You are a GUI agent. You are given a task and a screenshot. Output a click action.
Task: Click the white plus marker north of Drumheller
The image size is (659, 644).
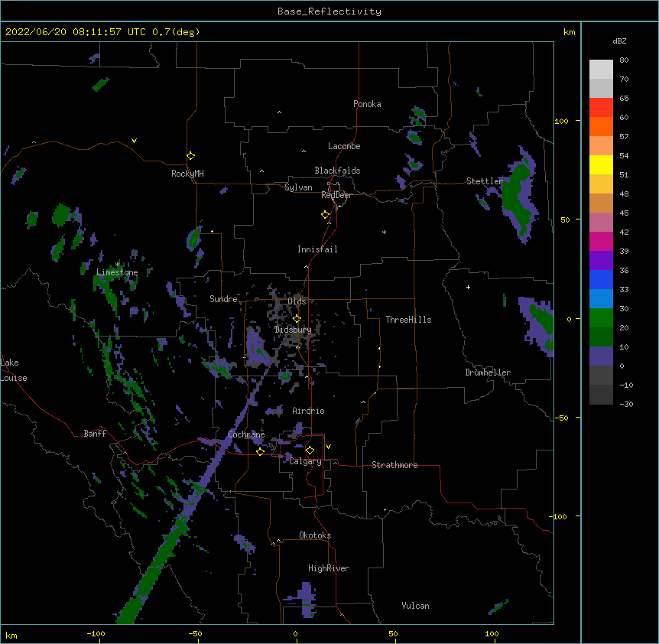[468, 287]
